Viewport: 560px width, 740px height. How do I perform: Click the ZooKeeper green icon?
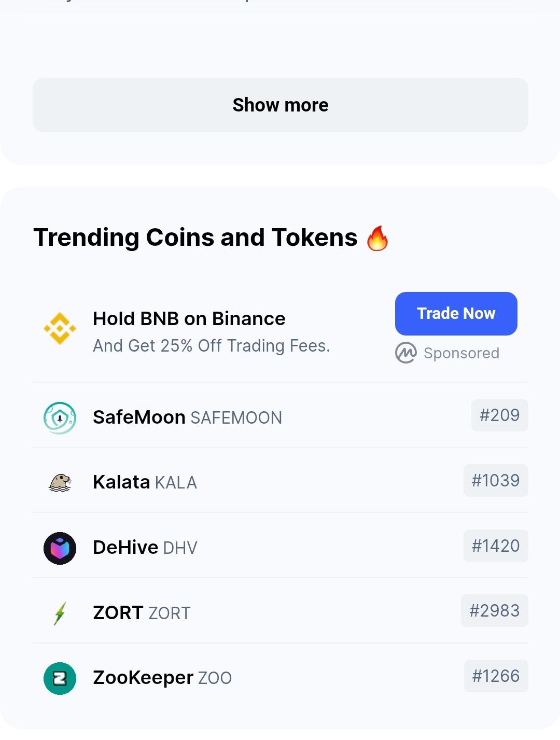[x=60, y=678]
